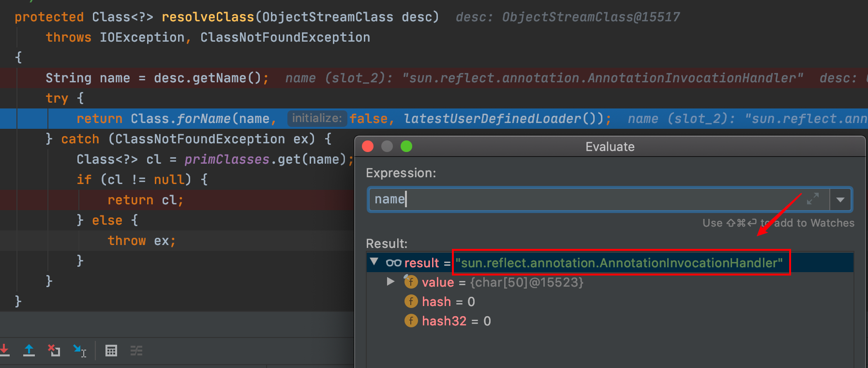The width and height of the screenshot is (868, 368).
Task: Open Evaluate Expression via the calculator icon
Action: coord(111,351)
